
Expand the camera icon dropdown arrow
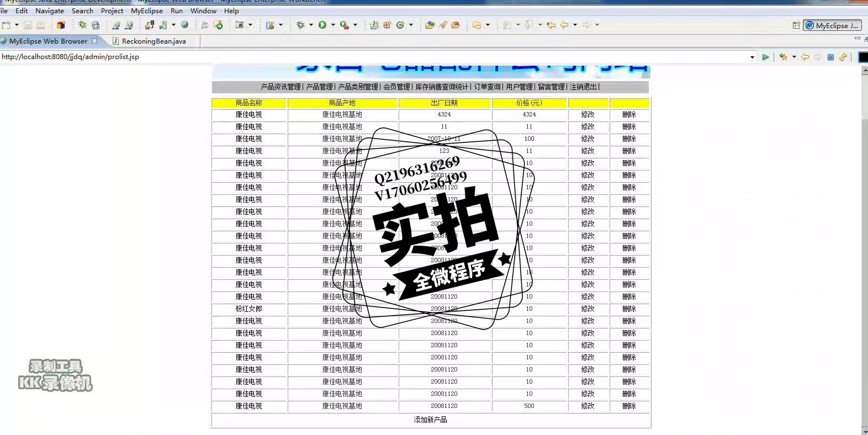[250, 25]
